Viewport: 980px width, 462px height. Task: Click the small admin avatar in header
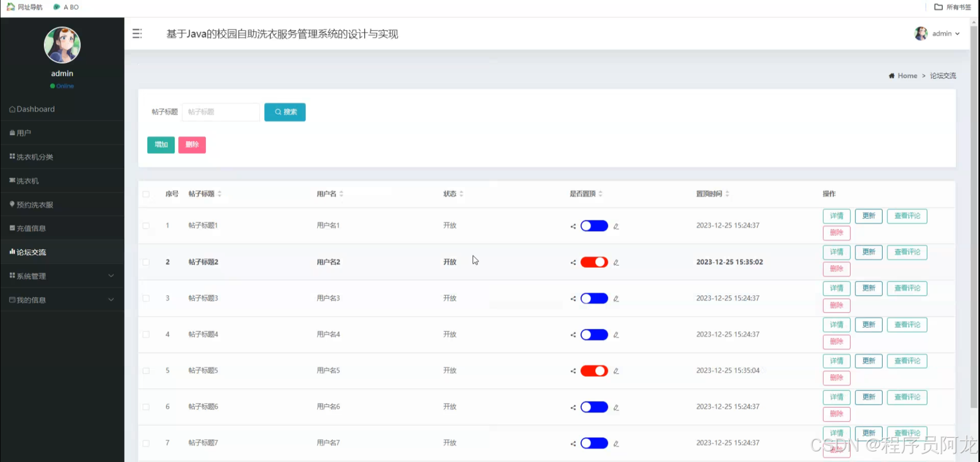921,33
